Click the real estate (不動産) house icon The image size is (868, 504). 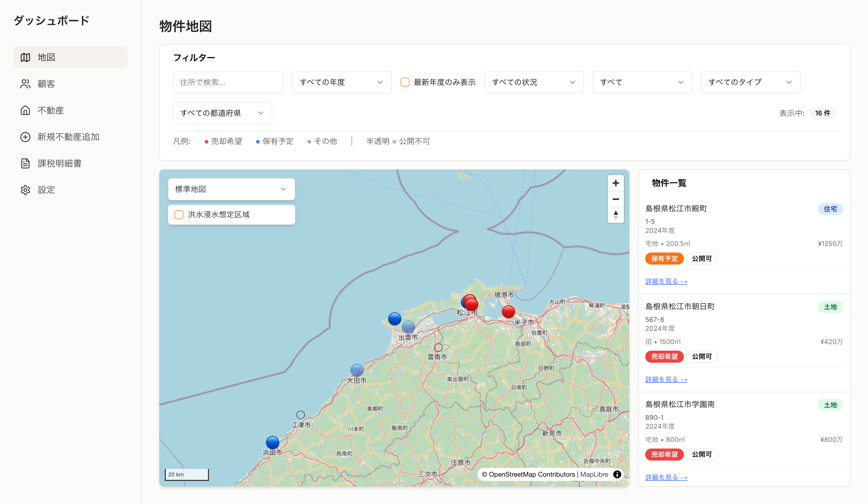25,110
